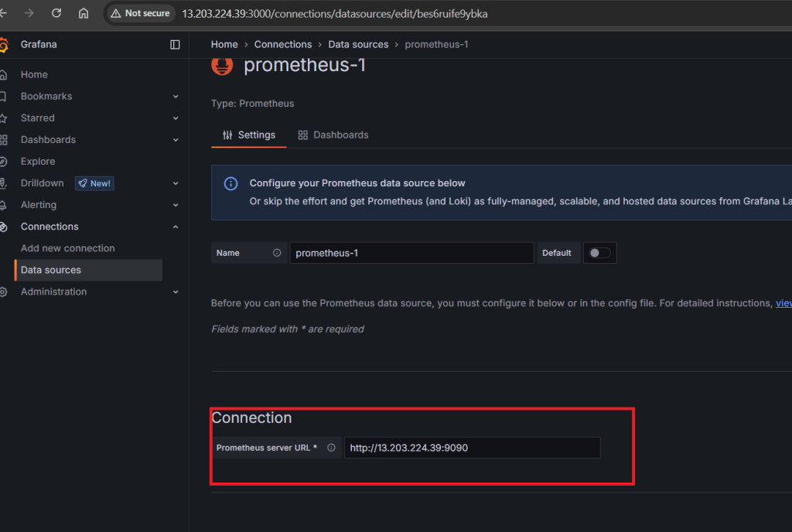Select the browser address bar URL
Image resolution: width=792 pixels, height=532 pixels.
(x=334, y=14)
